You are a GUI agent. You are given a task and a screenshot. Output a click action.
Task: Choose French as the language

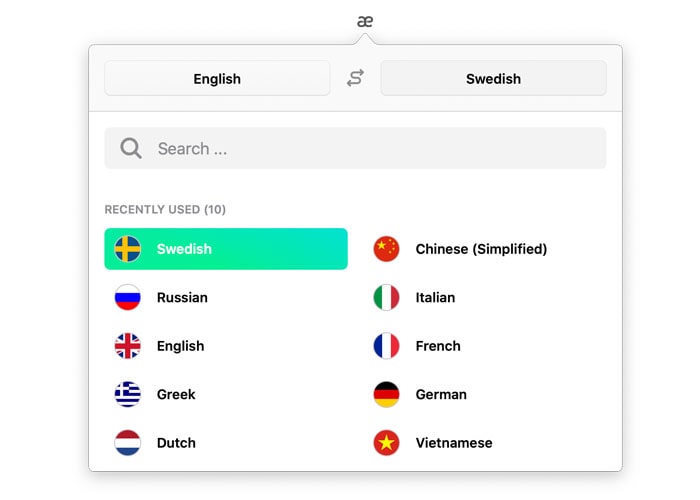(438, 346)
